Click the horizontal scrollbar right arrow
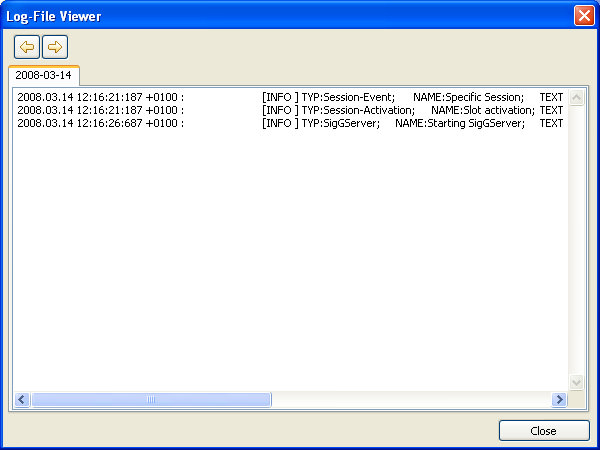Viewport: 600px width, 450px height. point(559,399)
